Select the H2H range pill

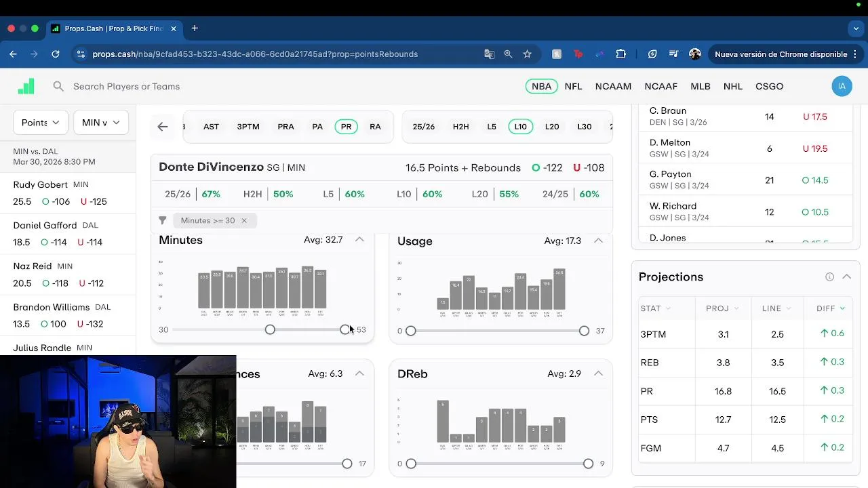pyautogui.click(x=460, y=127)
